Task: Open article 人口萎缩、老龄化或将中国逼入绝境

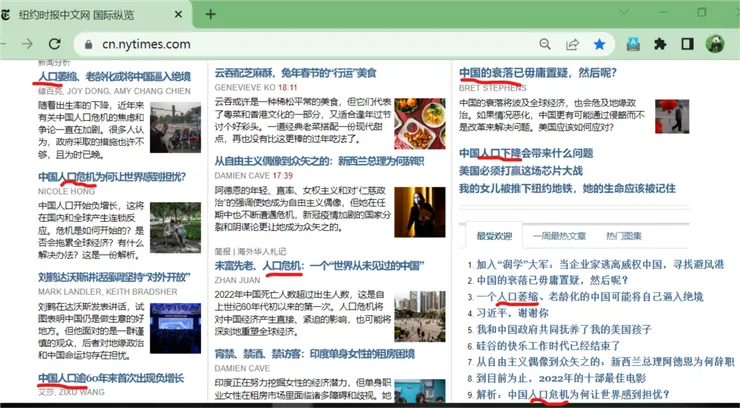Action: point(115,76)
